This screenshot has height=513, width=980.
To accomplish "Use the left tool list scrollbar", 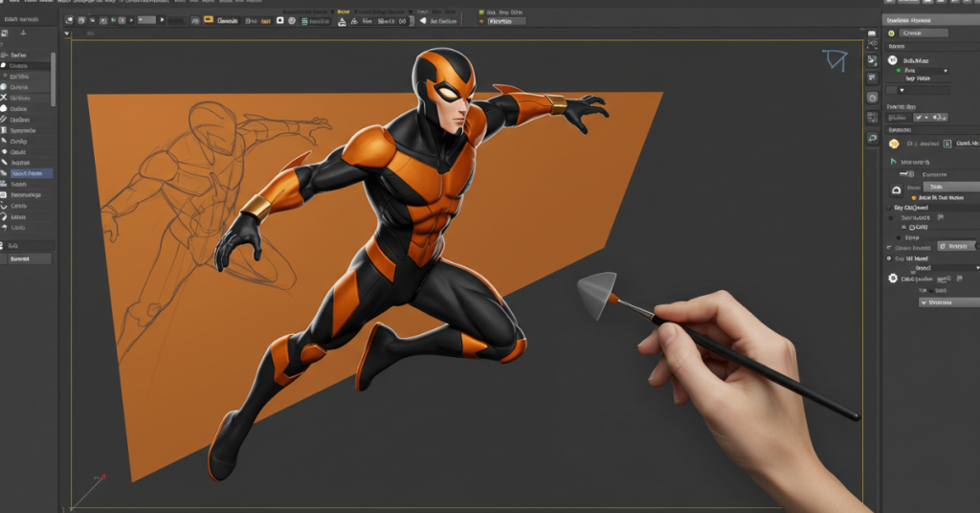I will click(x=54, y=78).
